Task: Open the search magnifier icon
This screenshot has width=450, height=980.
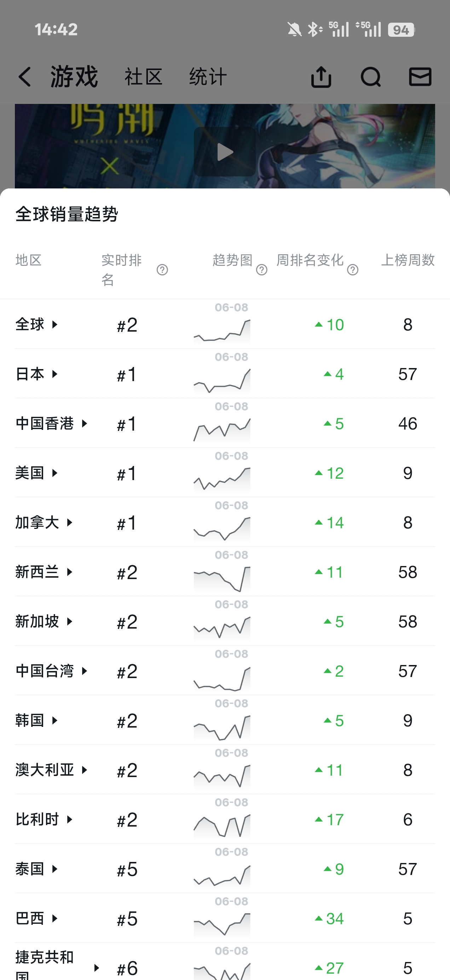Action: pyautogui.click(x=370, y=76)
